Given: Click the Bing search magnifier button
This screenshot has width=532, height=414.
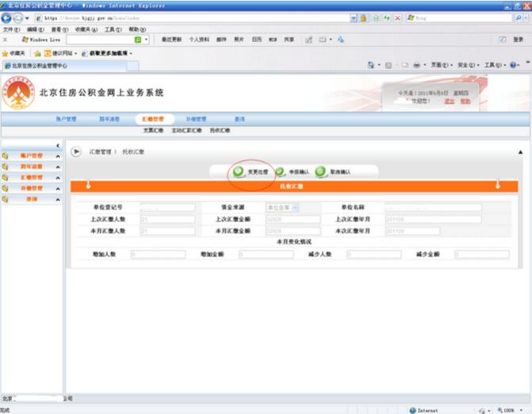Looking at the screenshot, I should [x=518, y=18].
